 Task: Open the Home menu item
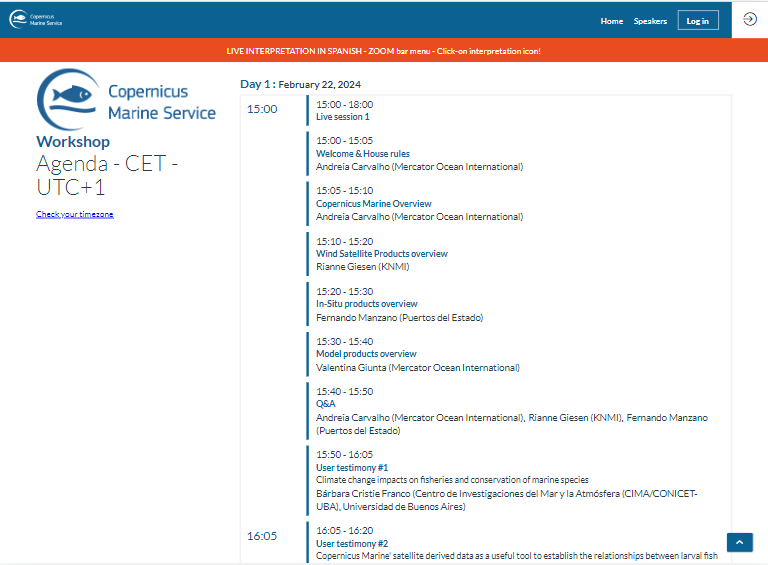612,21
